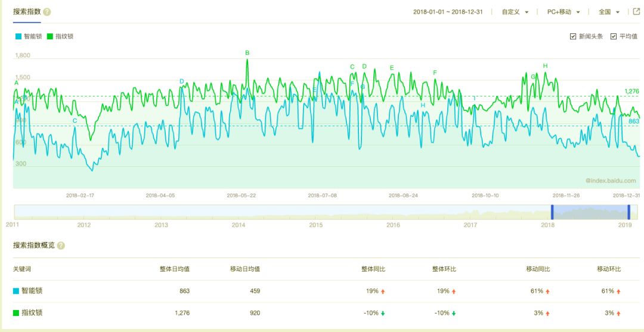Click news marker B at chart peak
The image size is (644, 332).
coord(247,53)
